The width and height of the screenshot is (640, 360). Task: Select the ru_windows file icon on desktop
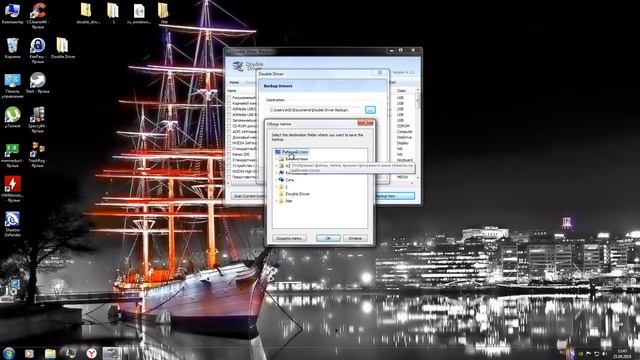coord(139,13)
